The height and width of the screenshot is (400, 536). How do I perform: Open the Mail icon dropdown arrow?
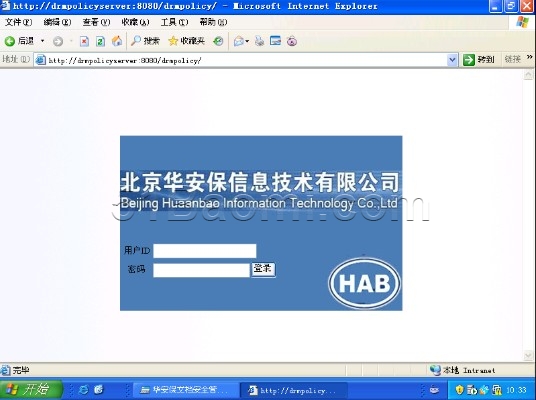[x=247, y=41]
